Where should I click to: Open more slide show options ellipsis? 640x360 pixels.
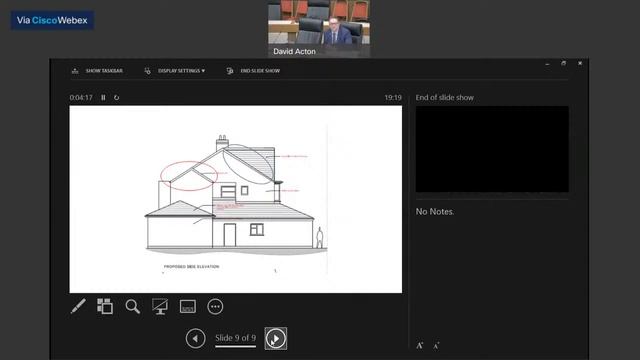tap(215, 307)
